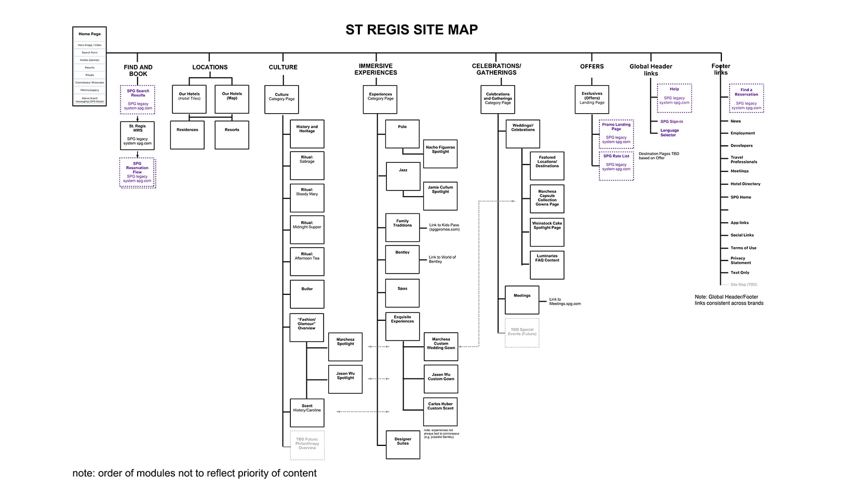Click the OFFERS heading
This screenshot has height=504, width=846.
(x=592, y=66)
